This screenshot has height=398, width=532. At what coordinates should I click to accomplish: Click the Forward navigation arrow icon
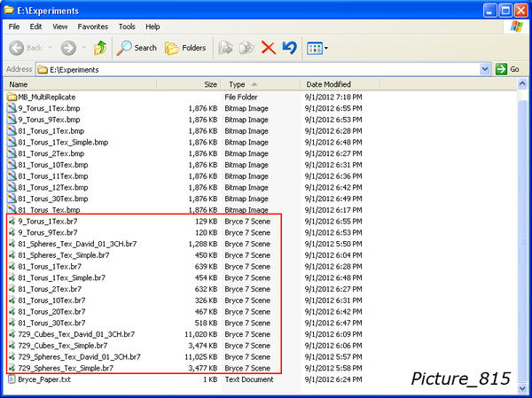coord(68,48)
